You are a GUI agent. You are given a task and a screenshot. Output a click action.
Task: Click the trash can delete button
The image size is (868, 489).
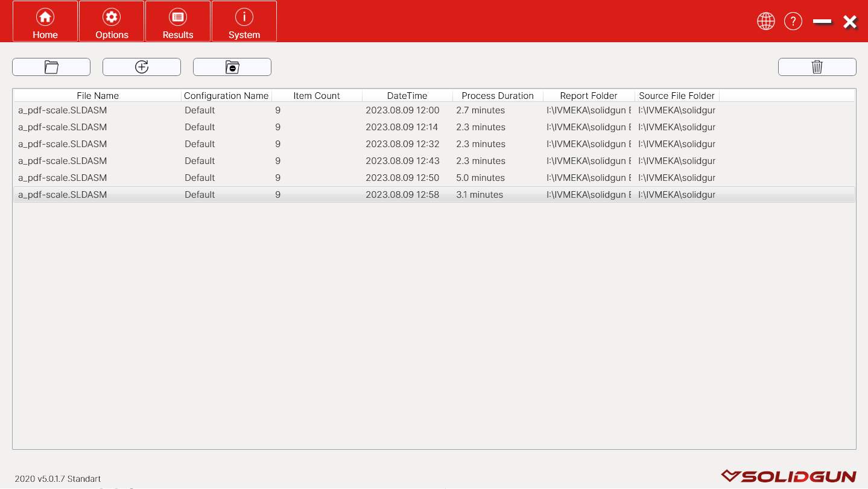[817, 67]
